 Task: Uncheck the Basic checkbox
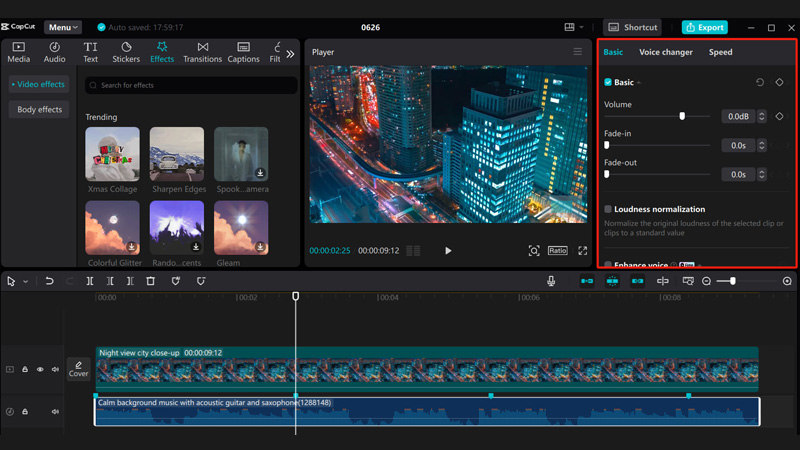(608, 82)
